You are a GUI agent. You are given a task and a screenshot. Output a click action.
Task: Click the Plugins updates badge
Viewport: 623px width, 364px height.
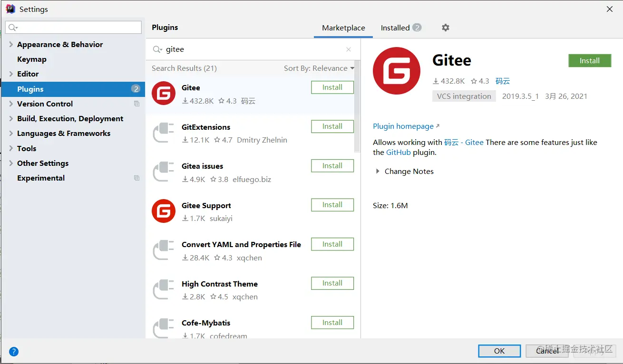(x=136, y=89)
